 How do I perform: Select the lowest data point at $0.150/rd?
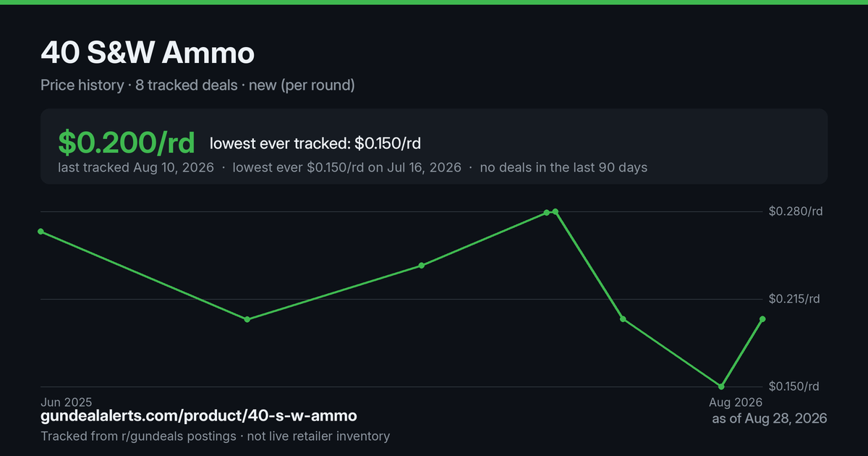[721, 386]
